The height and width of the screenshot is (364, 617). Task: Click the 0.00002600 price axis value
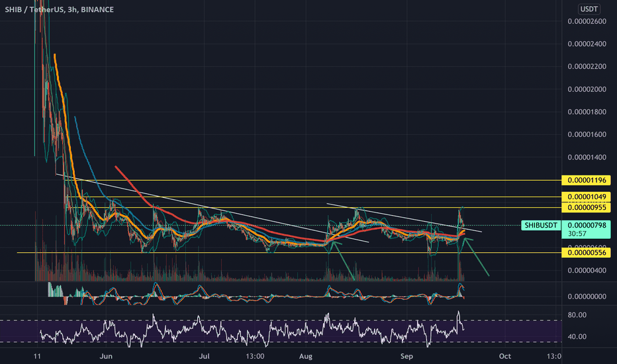(587, 21)
